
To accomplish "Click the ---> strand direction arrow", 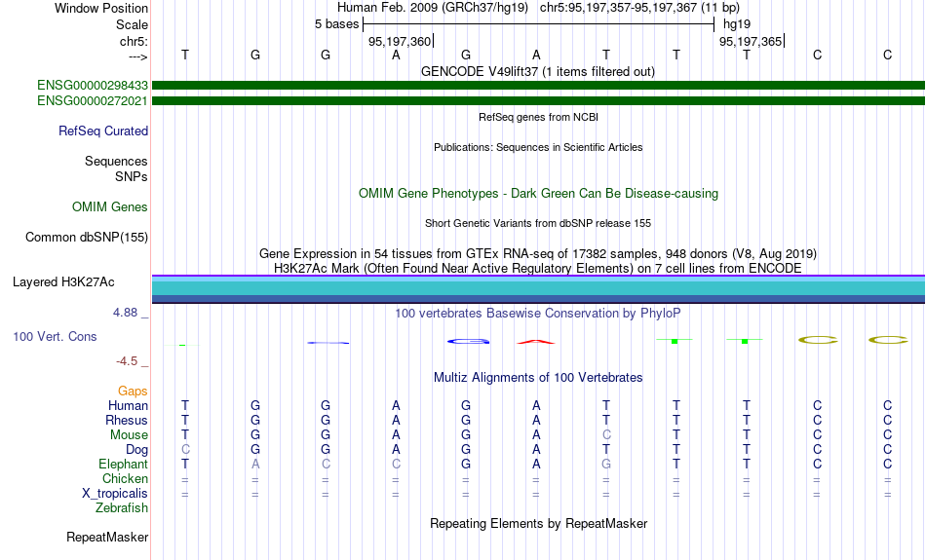I will point(137,56).
